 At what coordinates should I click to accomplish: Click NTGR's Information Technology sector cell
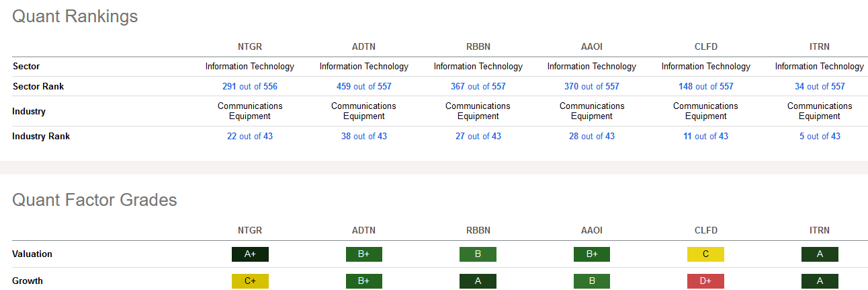click(x=250, y=66)
